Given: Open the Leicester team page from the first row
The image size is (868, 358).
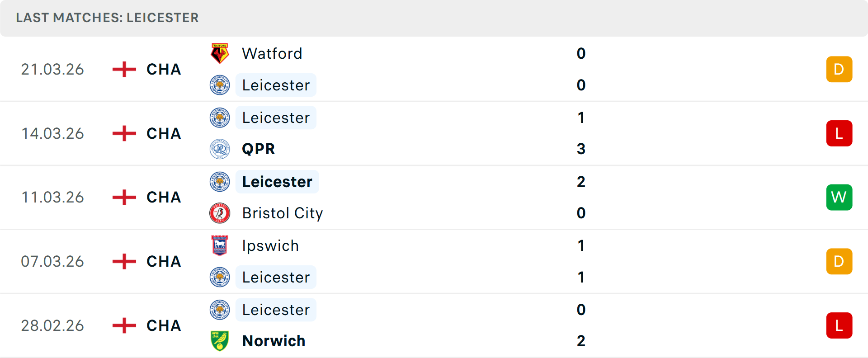Looking at the screenshot, I should point(276,85).
